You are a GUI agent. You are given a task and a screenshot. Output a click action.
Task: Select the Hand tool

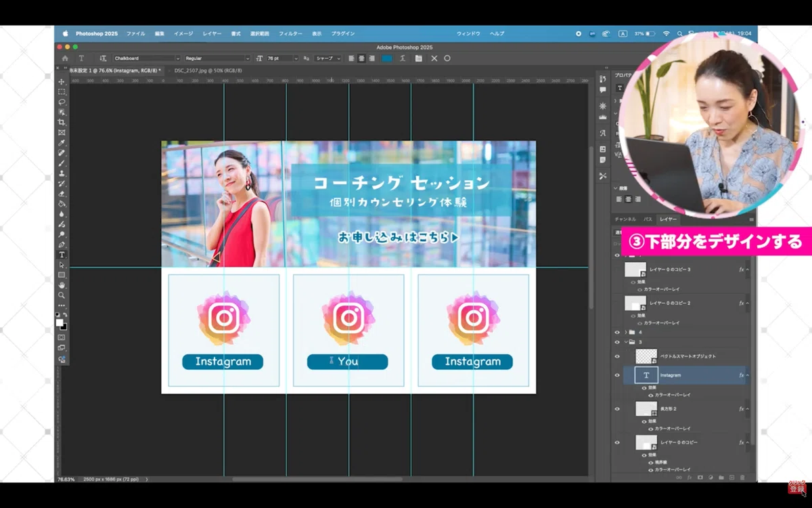pos(62,285)
